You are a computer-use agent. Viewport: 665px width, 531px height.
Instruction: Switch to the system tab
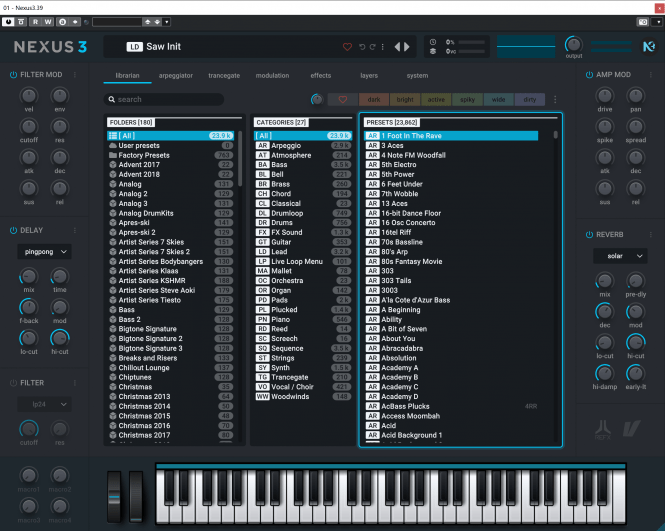(x=417, y=75)
